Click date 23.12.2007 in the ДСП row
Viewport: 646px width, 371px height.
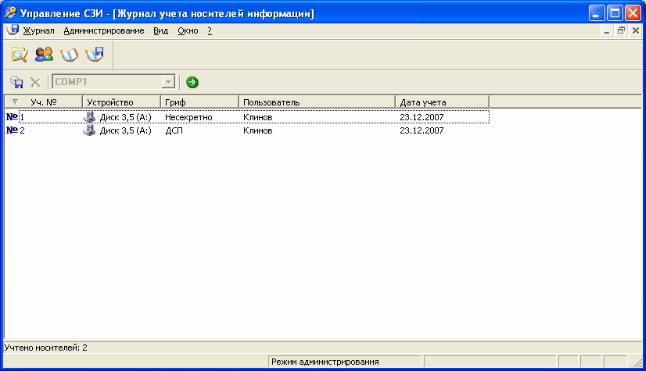421,131
